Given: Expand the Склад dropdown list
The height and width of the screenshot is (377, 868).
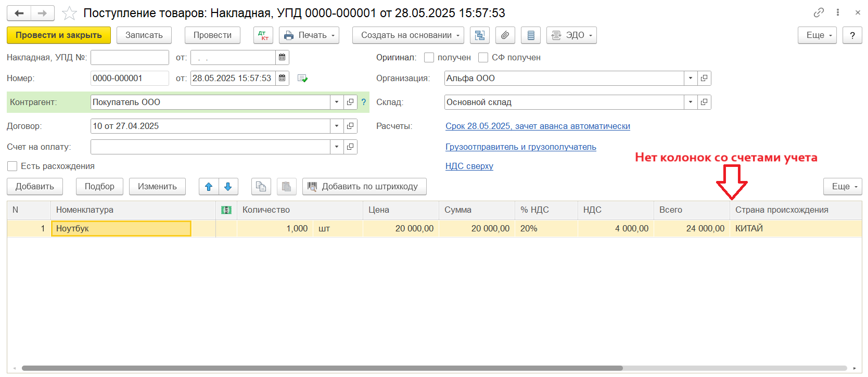Looking at the screenshot, I should (691, 102).
